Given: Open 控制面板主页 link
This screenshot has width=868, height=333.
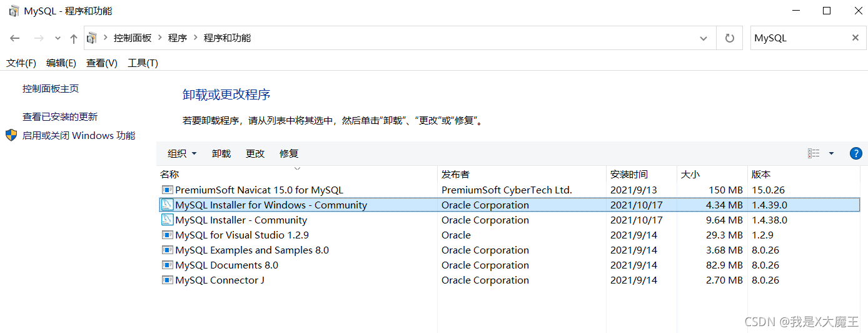Looking at the screenshot, I should 51,89.
